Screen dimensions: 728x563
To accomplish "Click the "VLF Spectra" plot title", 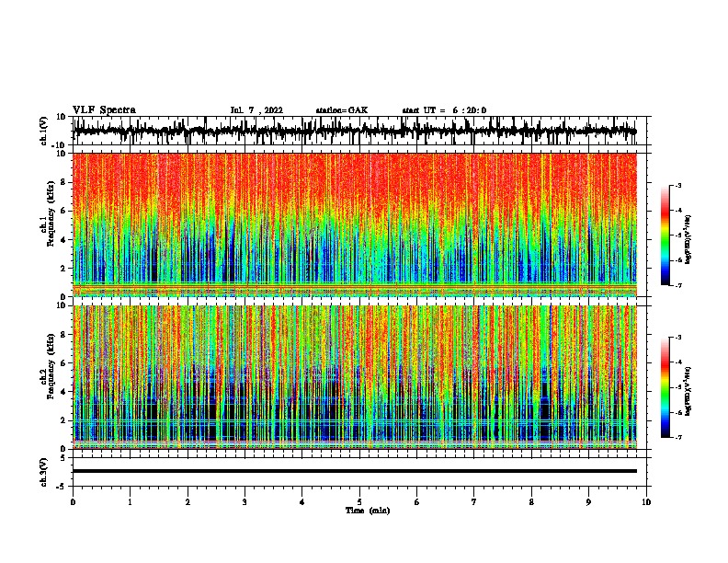I will click(104, 110).
